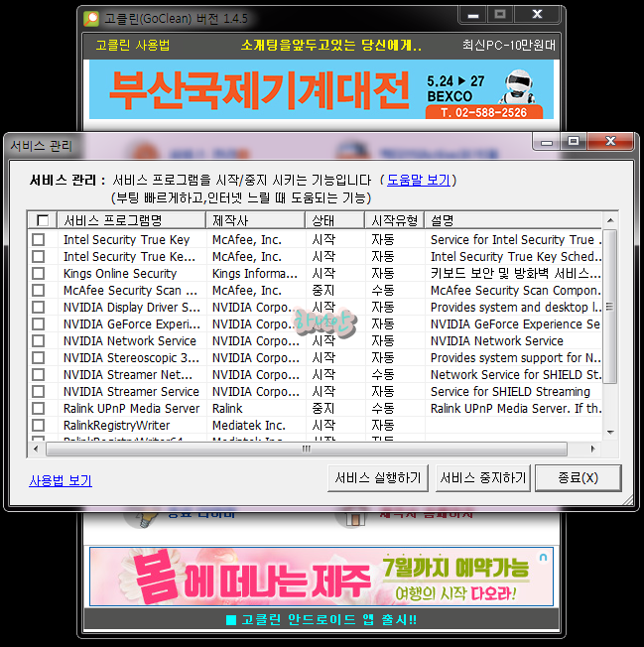The image size is (644, 647).
Task: Select the RalinkRegistryWriter row name
Action: coord(117,426)
